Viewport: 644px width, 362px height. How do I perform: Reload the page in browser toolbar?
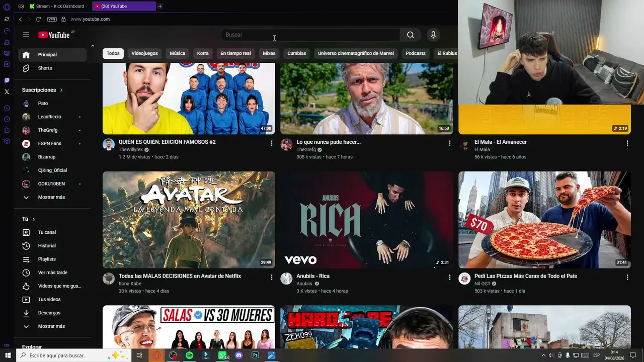tap(38, 19)
